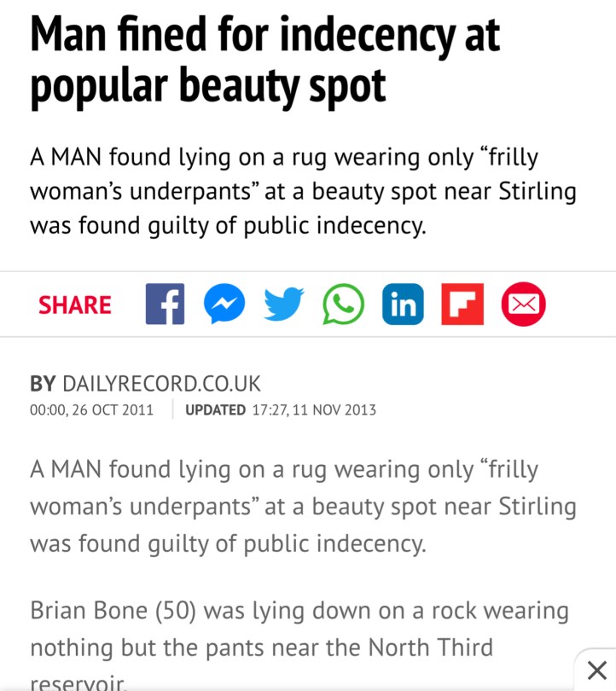616x691 pixels.
Task: Share via Facebook Messenger icon
Action: pos(224,305)
